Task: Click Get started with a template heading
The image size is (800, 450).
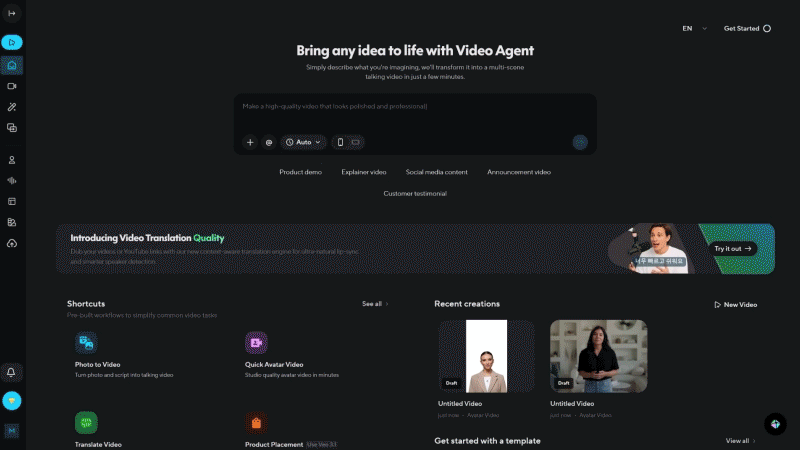Action: [487, 441]
